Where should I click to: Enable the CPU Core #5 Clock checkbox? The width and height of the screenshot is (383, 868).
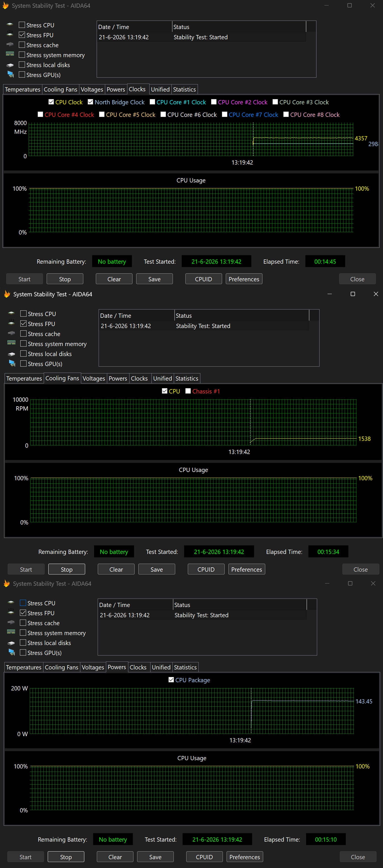(102, 114)
